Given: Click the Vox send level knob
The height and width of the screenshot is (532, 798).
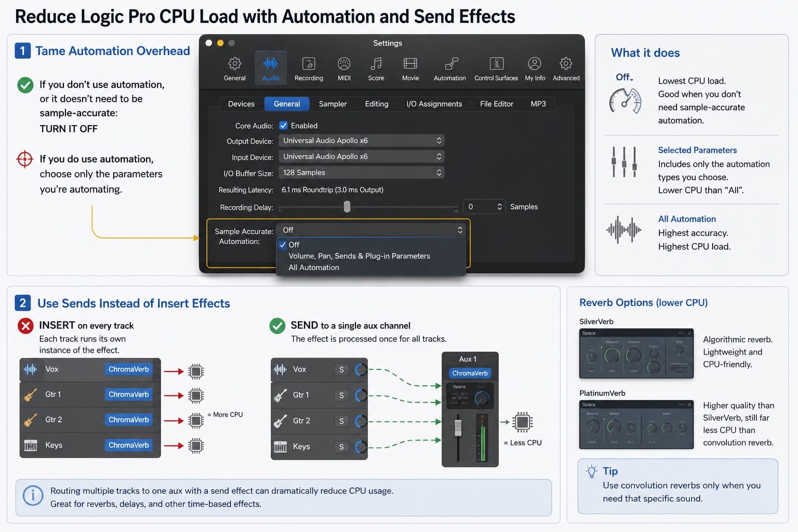Looking at the screenshot, I should tap(361, 369).
